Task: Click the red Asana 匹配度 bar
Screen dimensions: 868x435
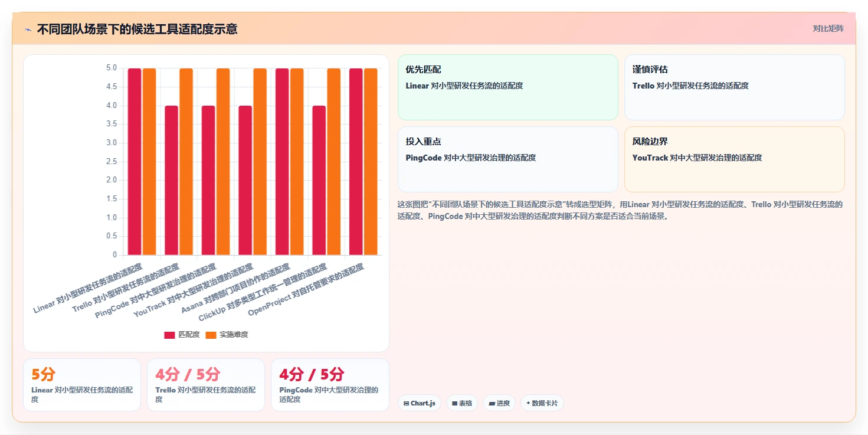Action: coord(282,162)
